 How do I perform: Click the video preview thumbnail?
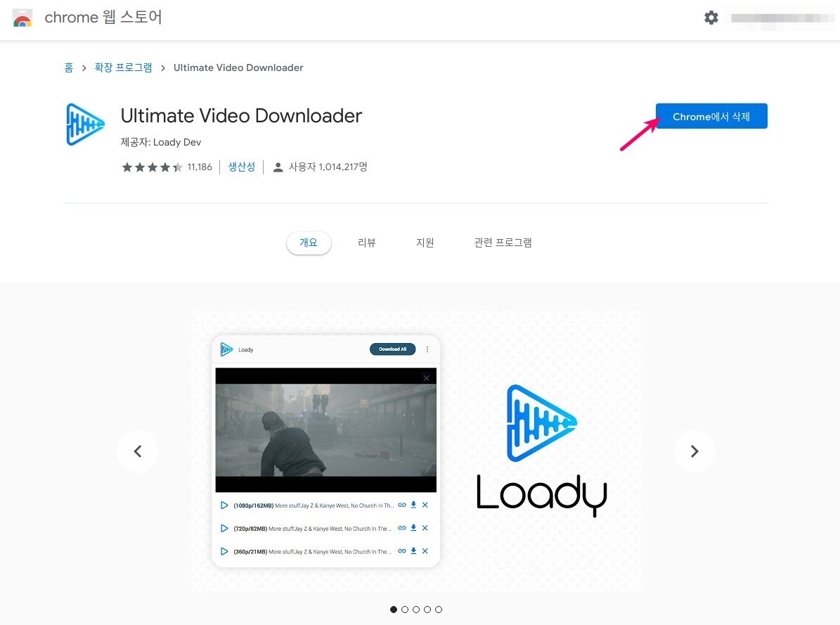pyautogui.click(x=325, y=430)
